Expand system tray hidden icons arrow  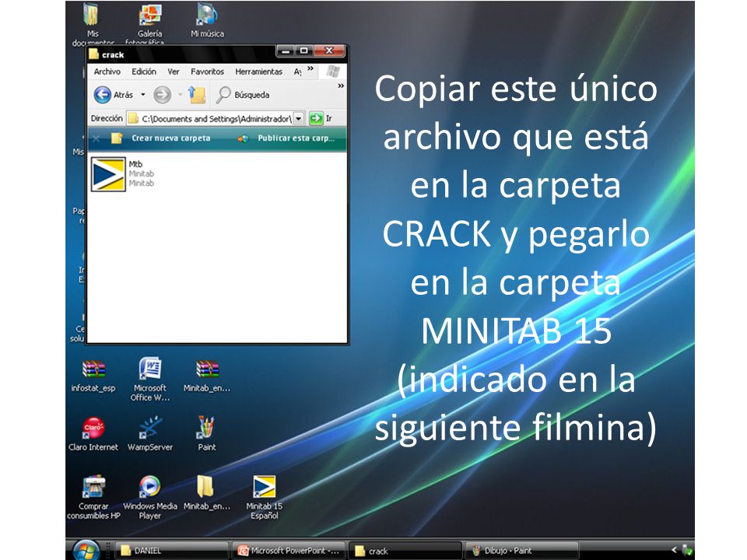[x=674, y=550]
